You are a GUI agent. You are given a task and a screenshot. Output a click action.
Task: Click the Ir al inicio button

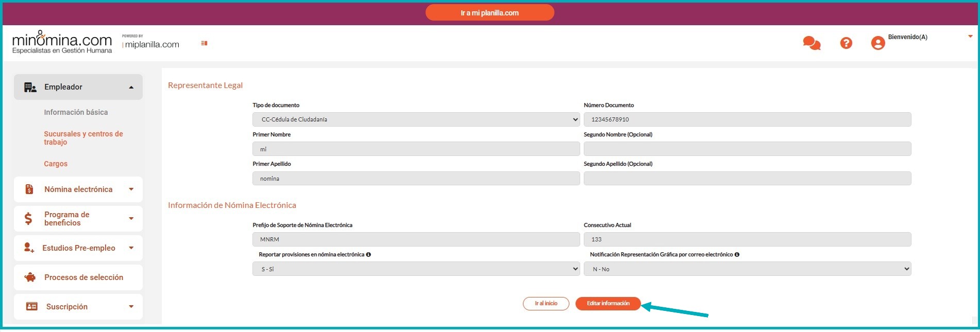pyautogui.click(x=546, y=304)
